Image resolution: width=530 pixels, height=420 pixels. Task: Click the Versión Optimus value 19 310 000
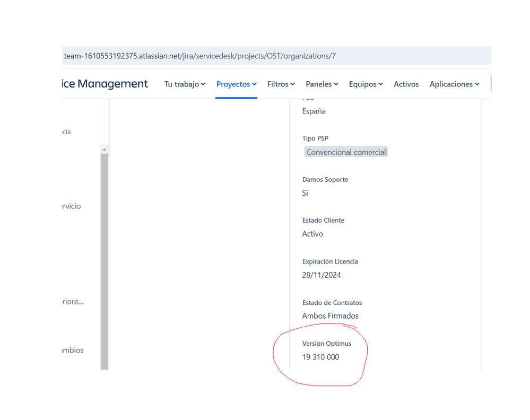point(320,357)
